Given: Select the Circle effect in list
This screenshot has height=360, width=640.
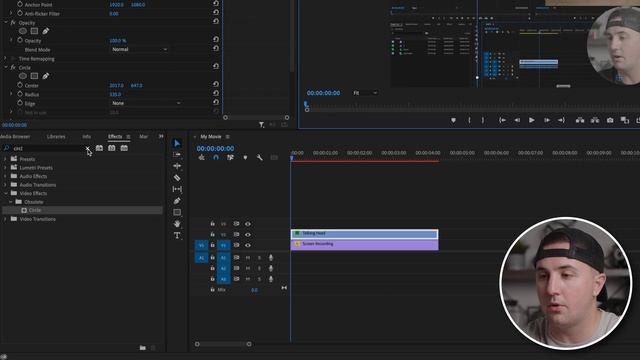Looking at the screenshot, I should [82, 210].
